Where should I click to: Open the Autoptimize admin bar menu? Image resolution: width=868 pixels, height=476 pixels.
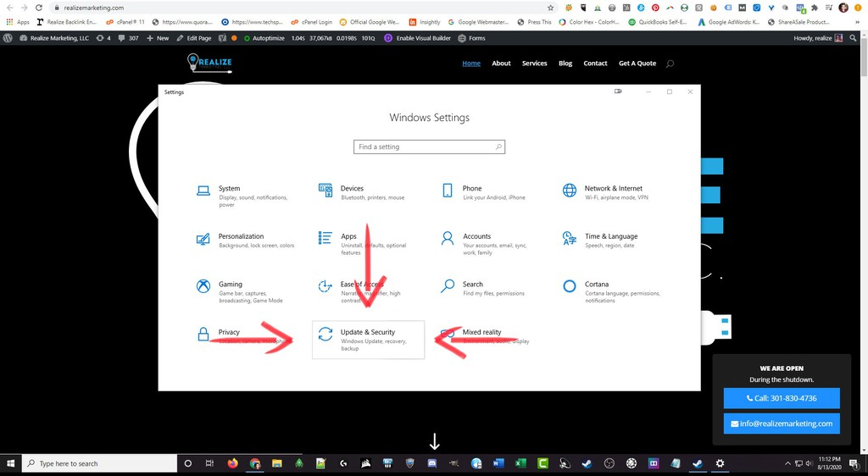tap(264, 38)
